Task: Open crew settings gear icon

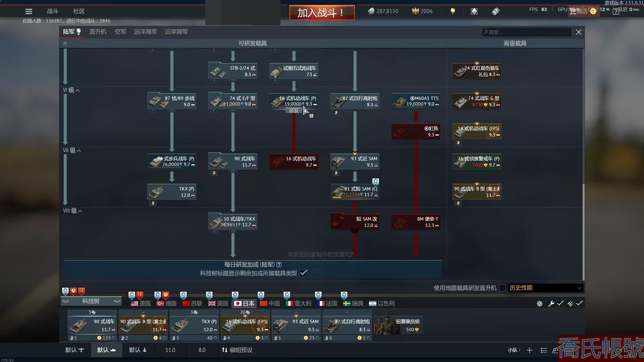Action: point(539,304)
